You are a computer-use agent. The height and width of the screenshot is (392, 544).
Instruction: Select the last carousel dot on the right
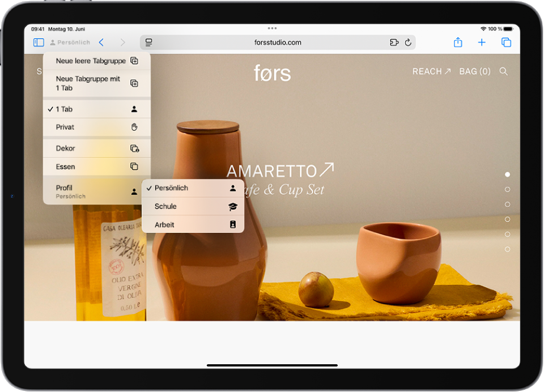click(507, 248)
